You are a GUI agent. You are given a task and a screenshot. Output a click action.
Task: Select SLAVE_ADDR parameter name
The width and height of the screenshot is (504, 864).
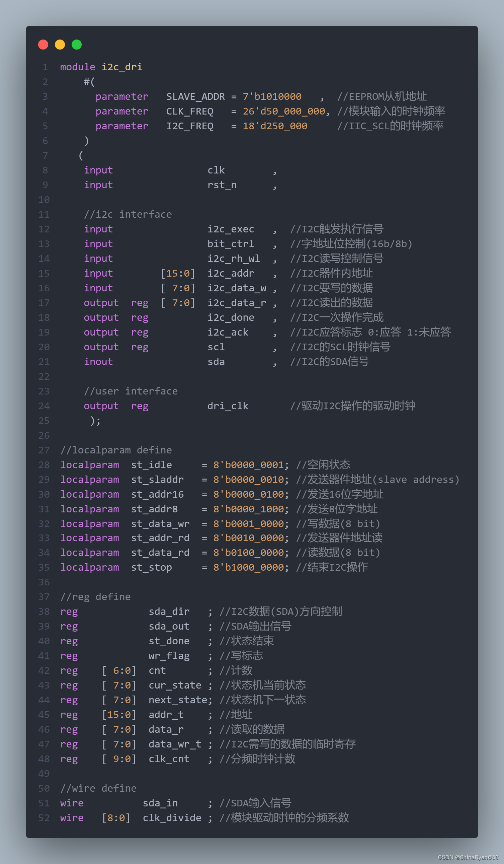196,97
